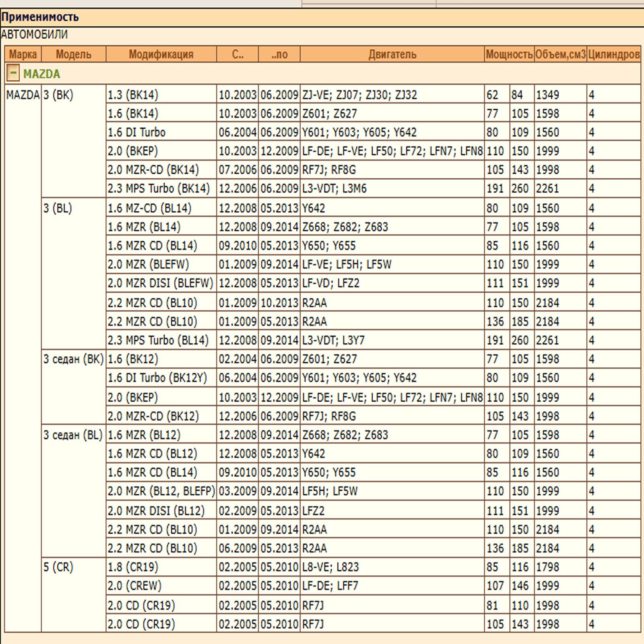Select the 2.0 MZR (BL12, BLEFP) modification
Viewport: 644px width, 644px height.
click(161, 491)
